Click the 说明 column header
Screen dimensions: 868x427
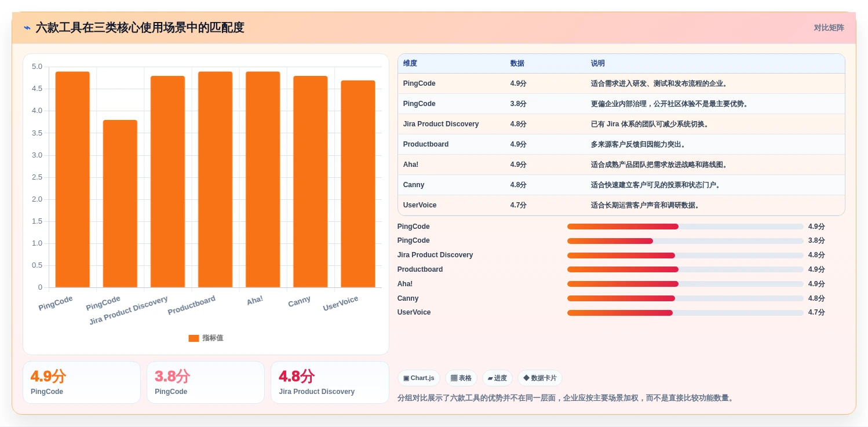[597, 63]
